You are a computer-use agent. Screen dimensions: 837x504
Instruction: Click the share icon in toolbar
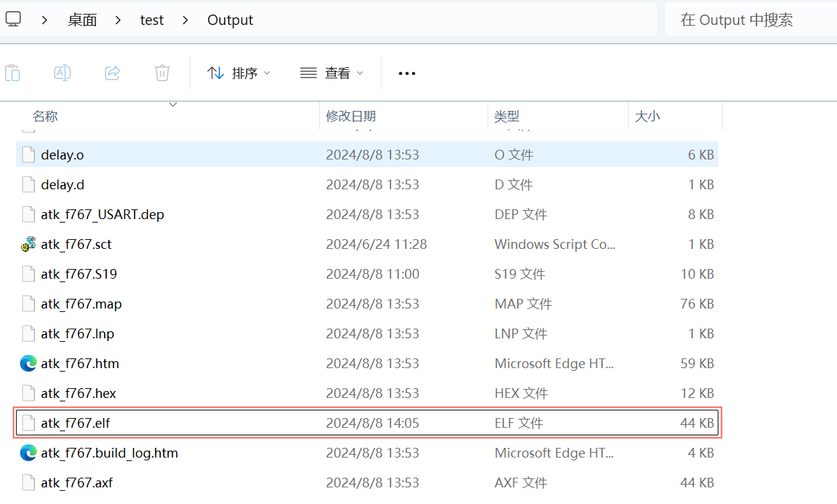tap(112, 73)
